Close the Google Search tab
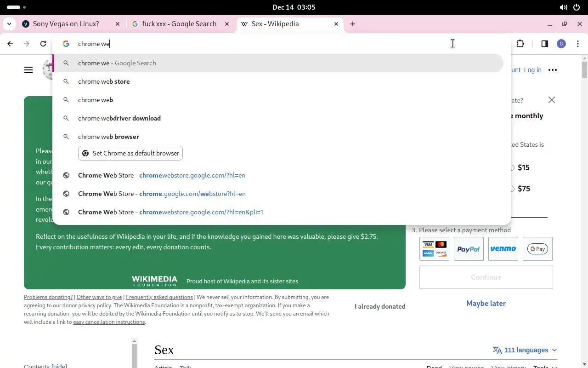The height and width of the screenshot is (368, 588). pos(227,24)
